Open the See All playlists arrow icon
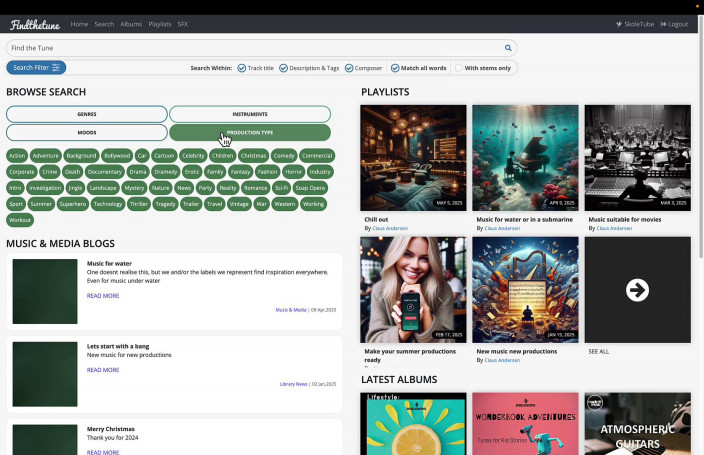The image size is (704, 455). 637,290
